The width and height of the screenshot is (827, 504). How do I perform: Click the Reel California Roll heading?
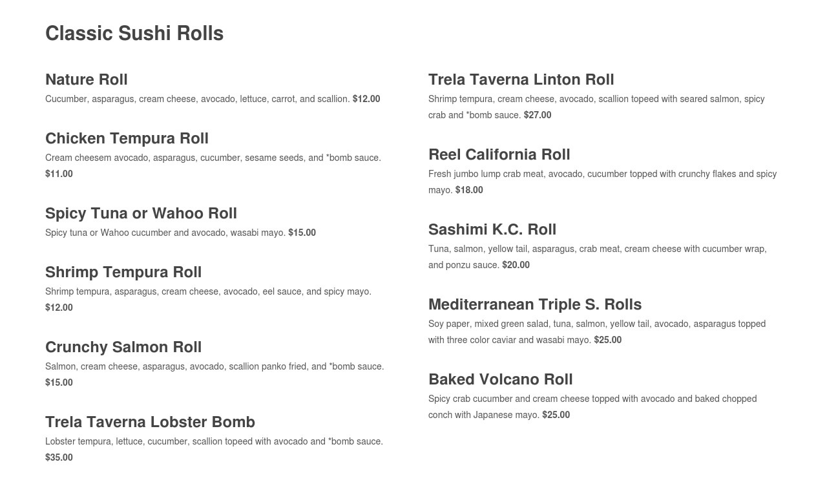pyautogui.click(x=499, y=154)
